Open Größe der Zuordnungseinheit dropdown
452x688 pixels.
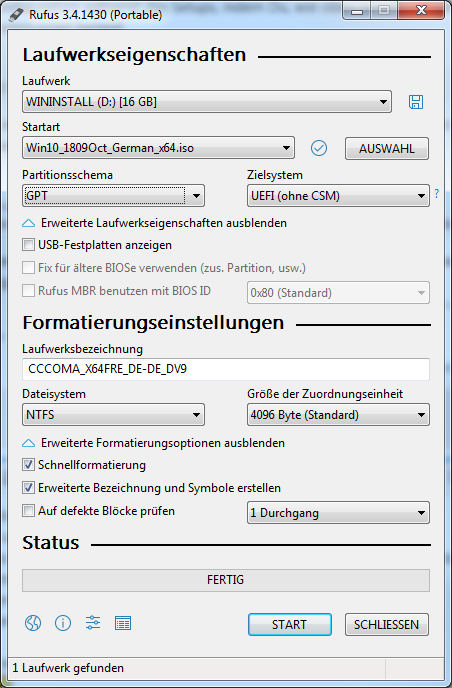pyautogui.click(x=338, y=415)
